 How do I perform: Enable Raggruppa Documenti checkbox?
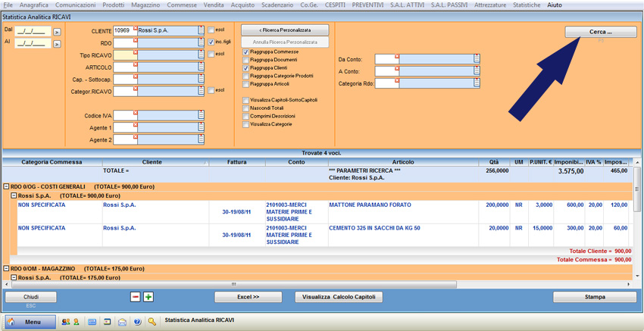pos(245,60)
